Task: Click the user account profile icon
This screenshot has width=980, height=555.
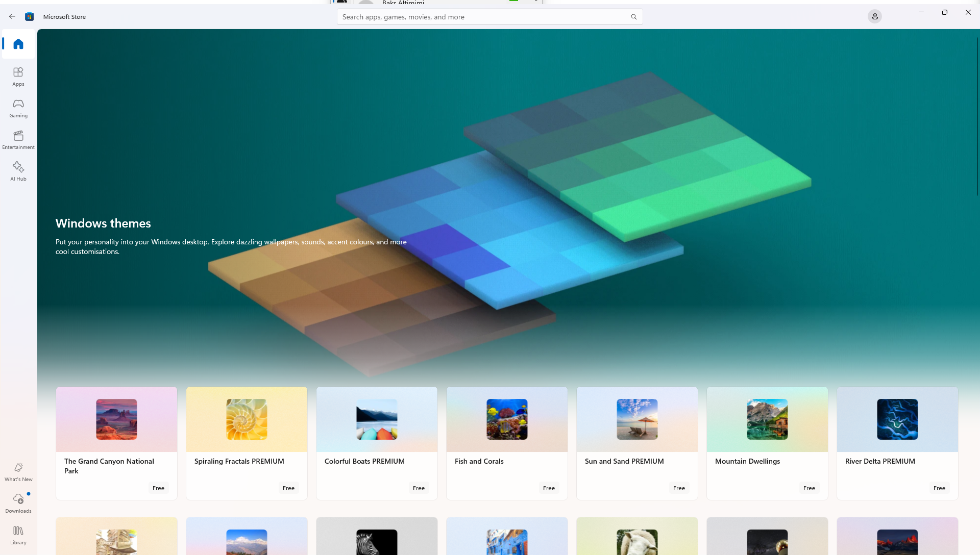Action: pos(874,16)
